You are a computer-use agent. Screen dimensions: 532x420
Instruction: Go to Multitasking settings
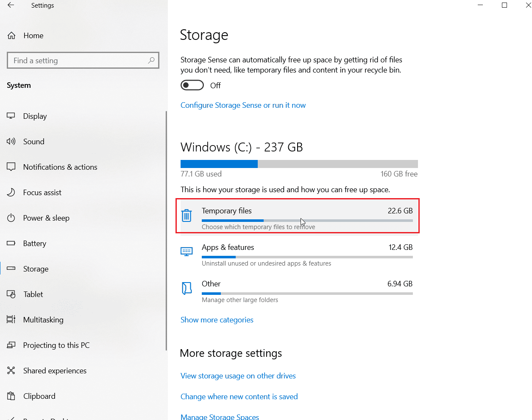[x=43, y=319]
